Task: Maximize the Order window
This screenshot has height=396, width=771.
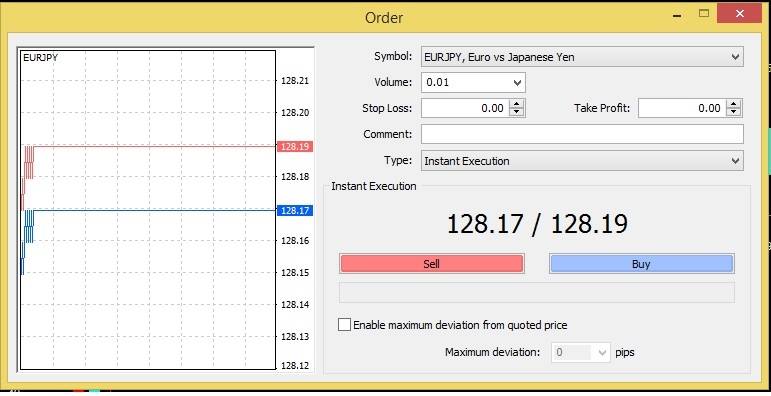Action: (x=704, y=14)
